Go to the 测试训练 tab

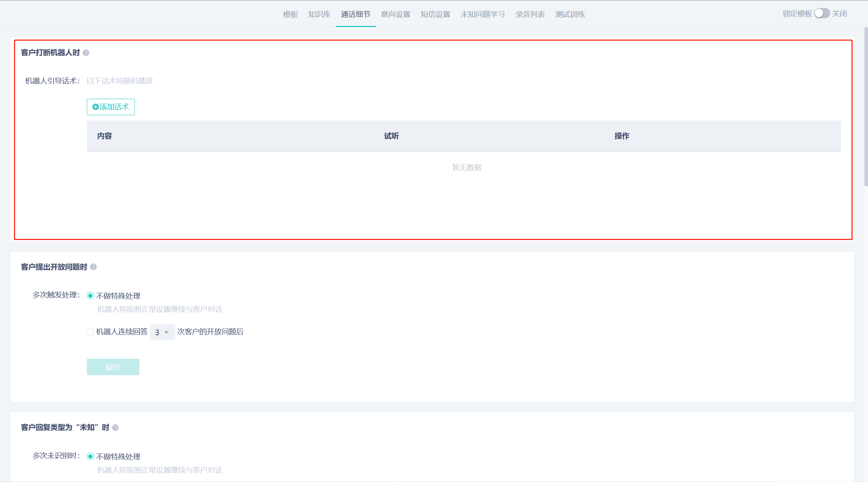570,14
